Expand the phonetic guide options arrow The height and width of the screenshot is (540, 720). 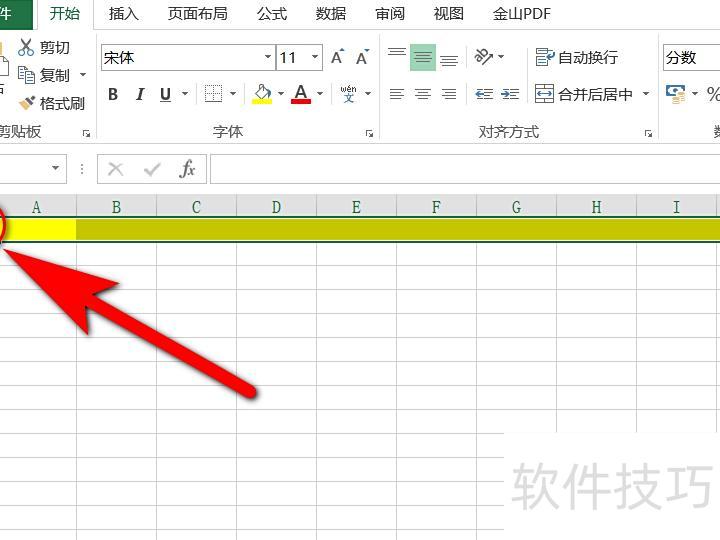tap(368, 94)
